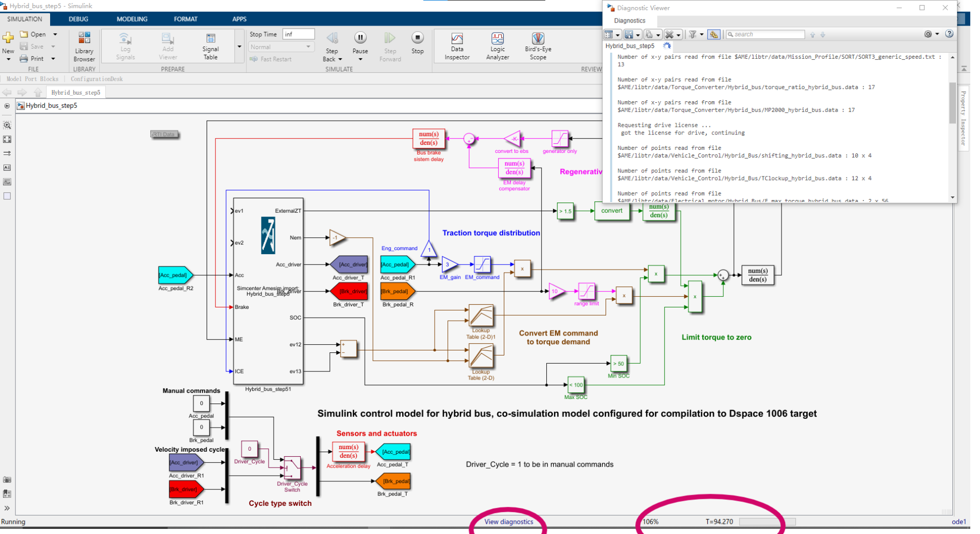The height and width of the screenshot is (534, 980).
Task: Expand the Prepare gallery dropdown arrow
Action: click(239, 47)
